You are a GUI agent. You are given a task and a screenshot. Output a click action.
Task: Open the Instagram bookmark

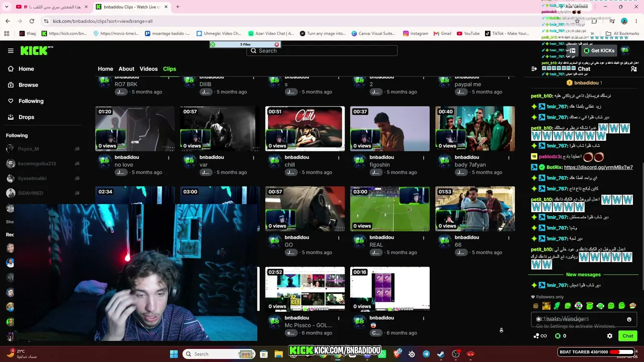[x=415, y=34]
